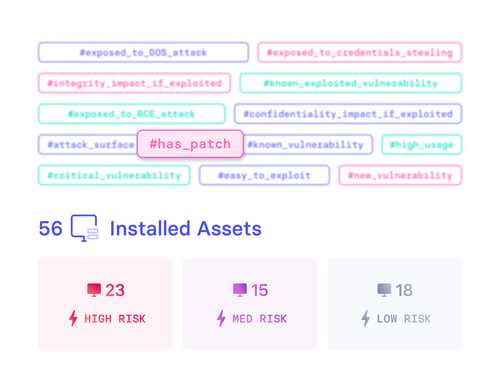Click the 18 low risk count
Viewport: 500px width, 392px height.
click(x=404, y=290)
